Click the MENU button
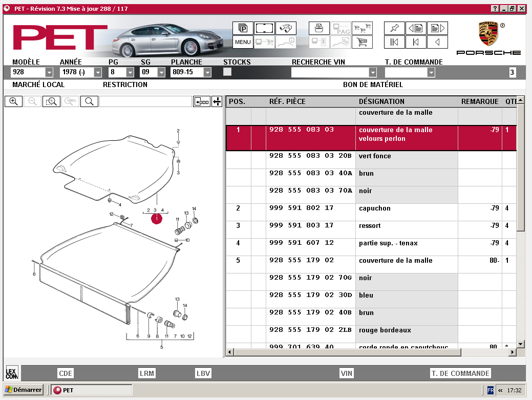The height and width of the screenshot is (400, 532). pos(243,42)
